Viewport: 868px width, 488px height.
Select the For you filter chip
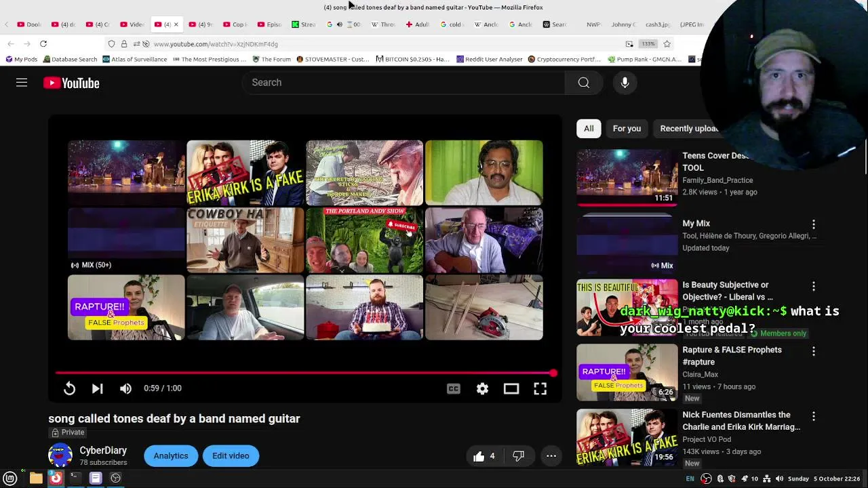[627, 128]
